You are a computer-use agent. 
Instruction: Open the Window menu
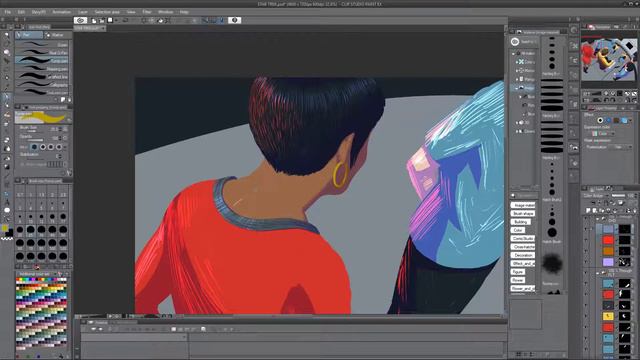(165, 12)
